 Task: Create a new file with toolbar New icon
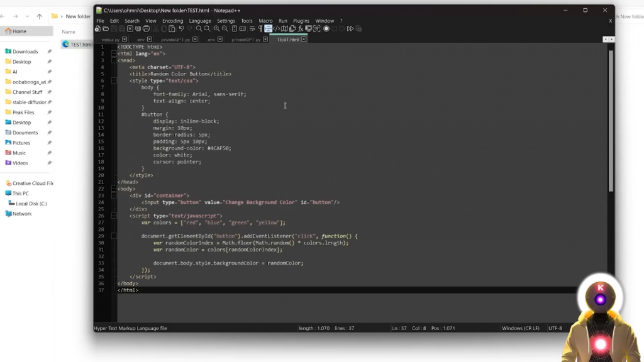[x=97, y=29]
